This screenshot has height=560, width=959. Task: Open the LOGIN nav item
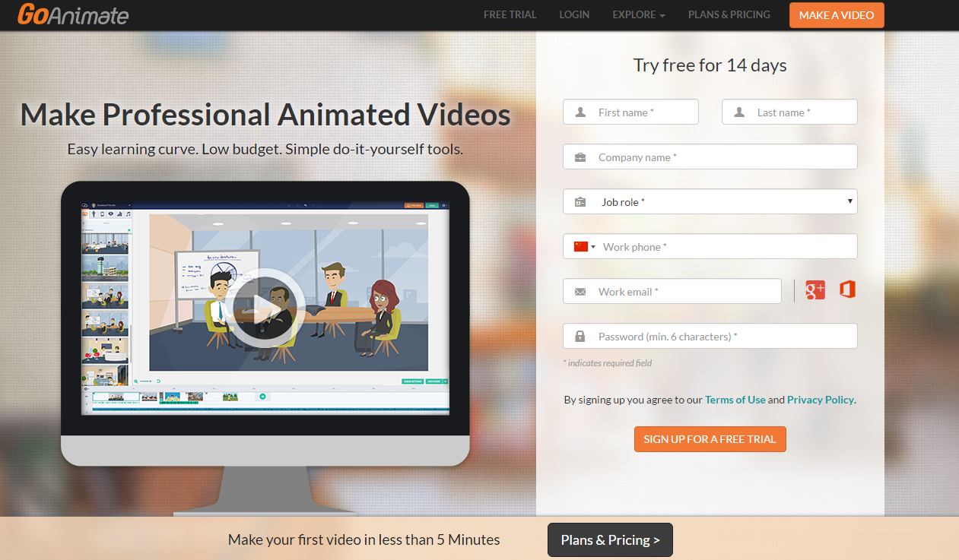pyautogui.click(x=574, y=14)
